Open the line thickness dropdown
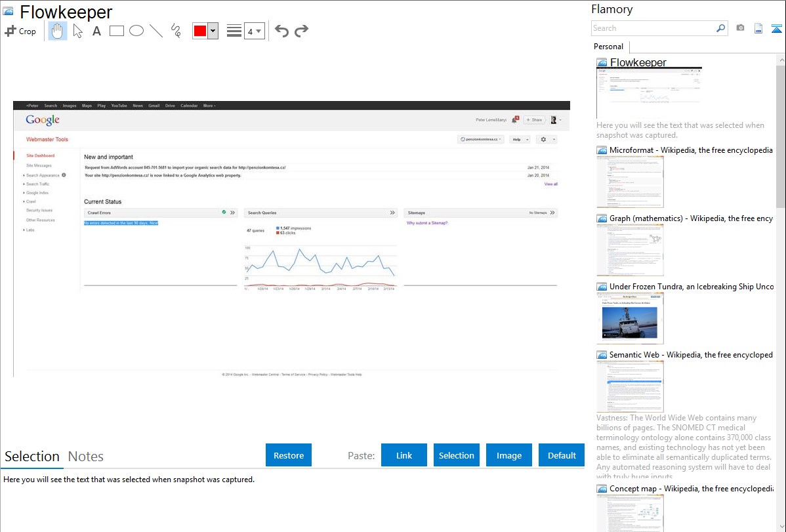Screen dimensions: 786x532 [x=254, y=31]
